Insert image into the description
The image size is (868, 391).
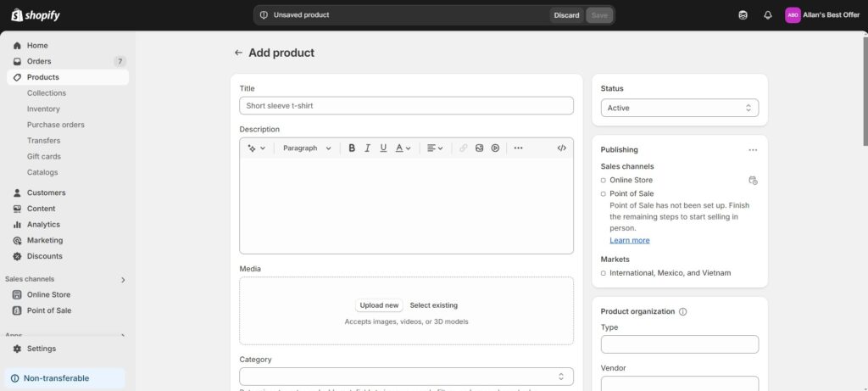479,148
